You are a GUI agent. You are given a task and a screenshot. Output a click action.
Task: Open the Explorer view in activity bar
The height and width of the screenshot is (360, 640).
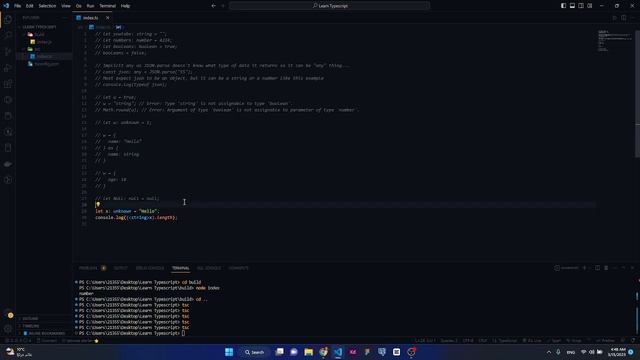tap(8, 19)
